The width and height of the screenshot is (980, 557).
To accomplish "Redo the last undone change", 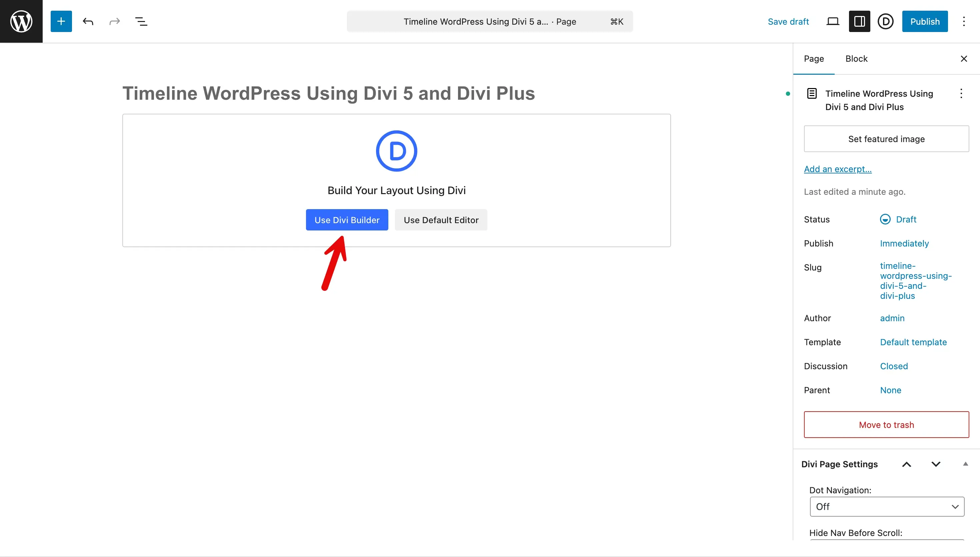I will click(115, 21).
